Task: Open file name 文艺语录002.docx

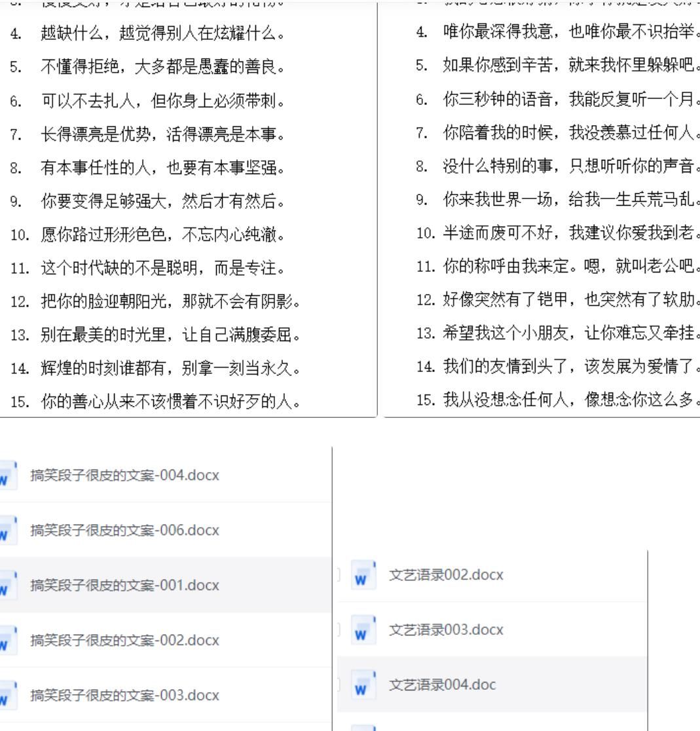Action: pos(447,575)
